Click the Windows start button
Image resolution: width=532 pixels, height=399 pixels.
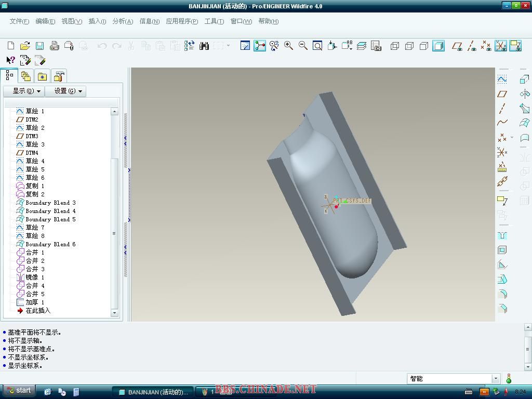(x=19, y=391)
